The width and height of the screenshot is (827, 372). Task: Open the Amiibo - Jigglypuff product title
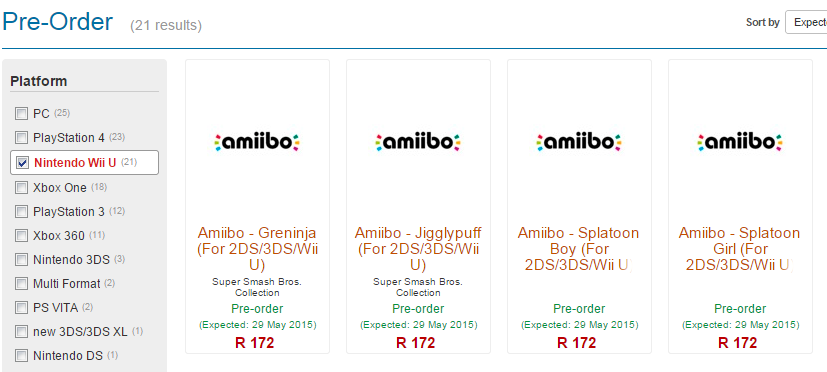point(418,248)
